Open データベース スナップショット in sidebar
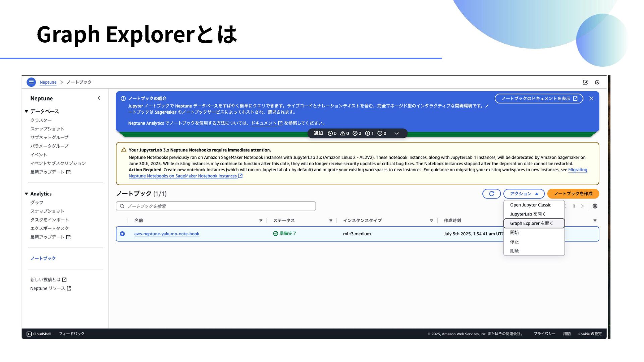 47,129
